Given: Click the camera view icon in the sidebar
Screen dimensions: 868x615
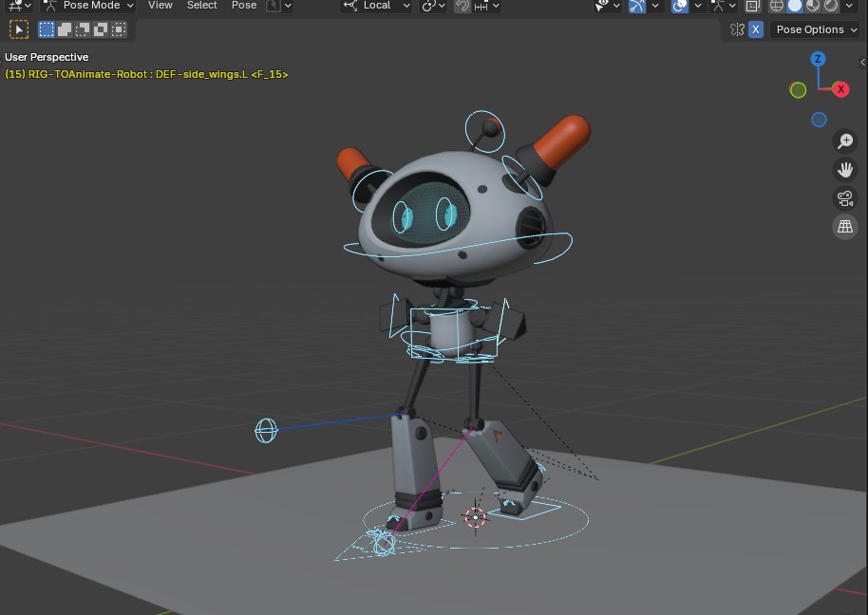Looking at the screenshot, I should tap(844, 198).
